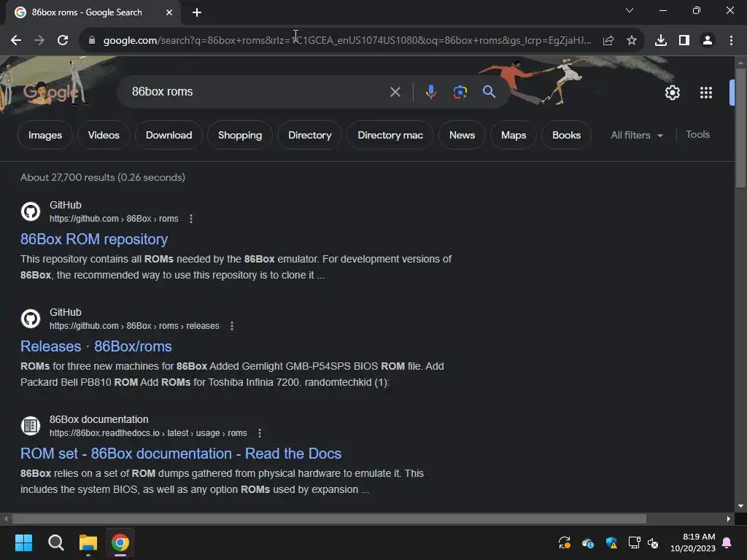Viewport: 747px width, 560px height.
Task: Open the Releases · 86Box/roms link
Action: [96, 346]
